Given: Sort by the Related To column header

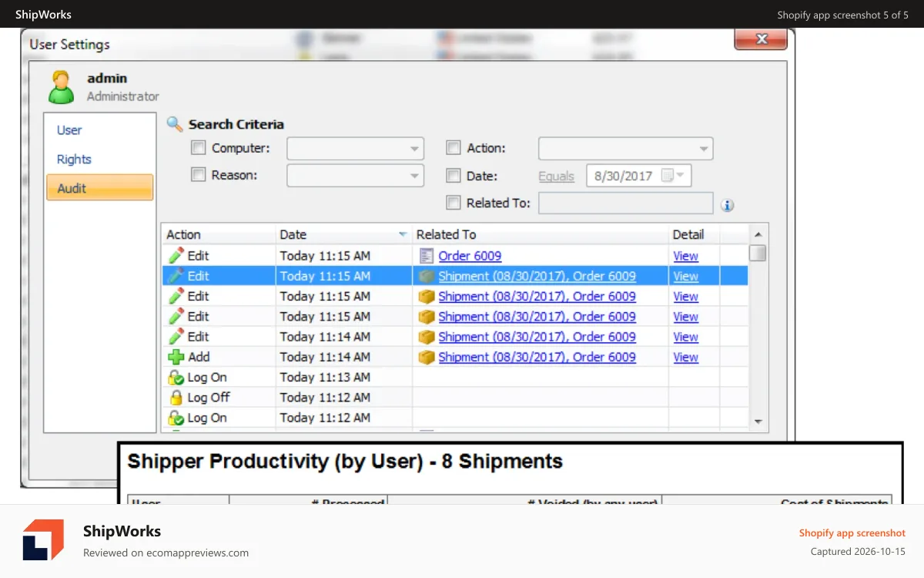Looking at the screenshot, I should (x=541, y=234).
